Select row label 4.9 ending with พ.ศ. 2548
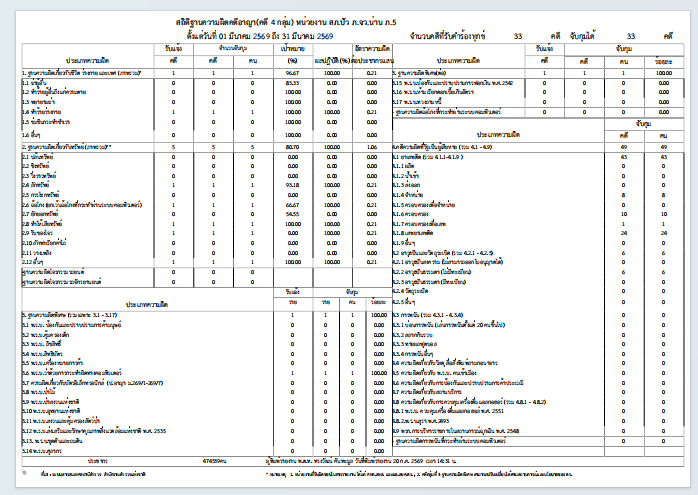The width and height of the screenshot is (698, 495). click(455, 431)
